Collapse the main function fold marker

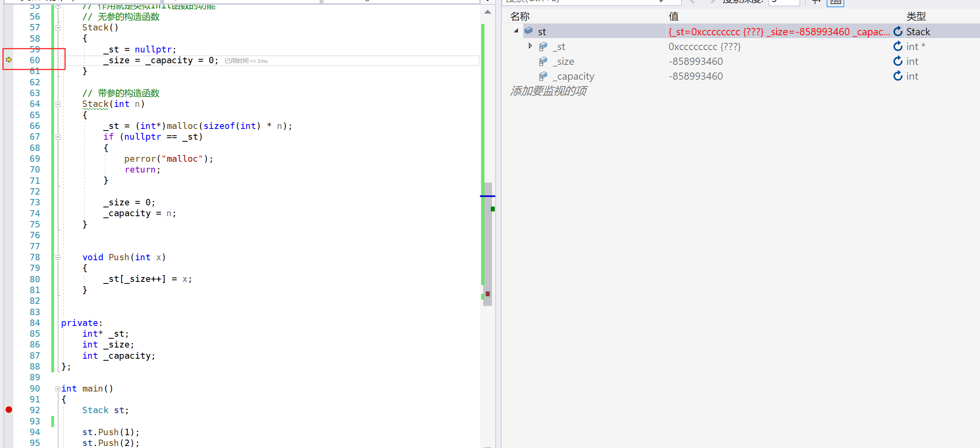click(58, 388)
